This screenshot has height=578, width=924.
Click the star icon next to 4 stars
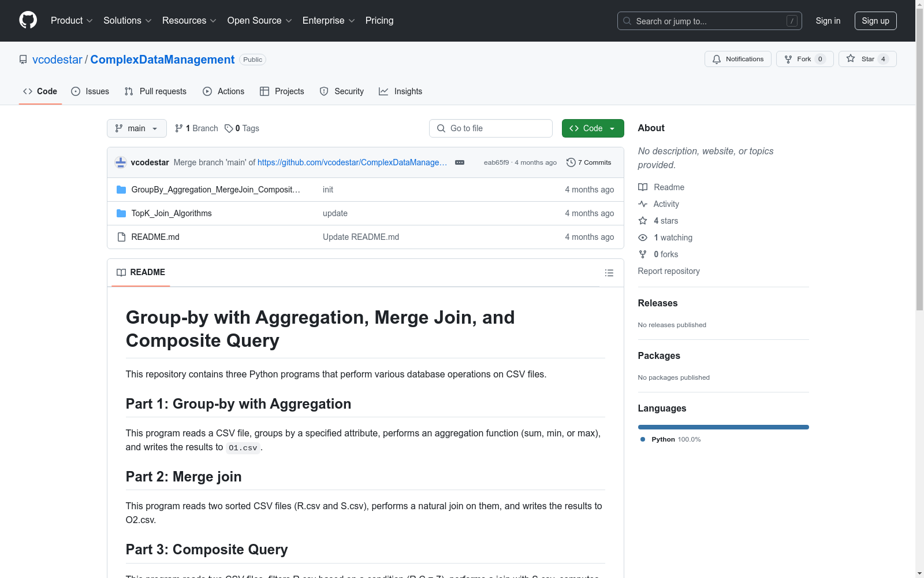(x=643, y=221)
